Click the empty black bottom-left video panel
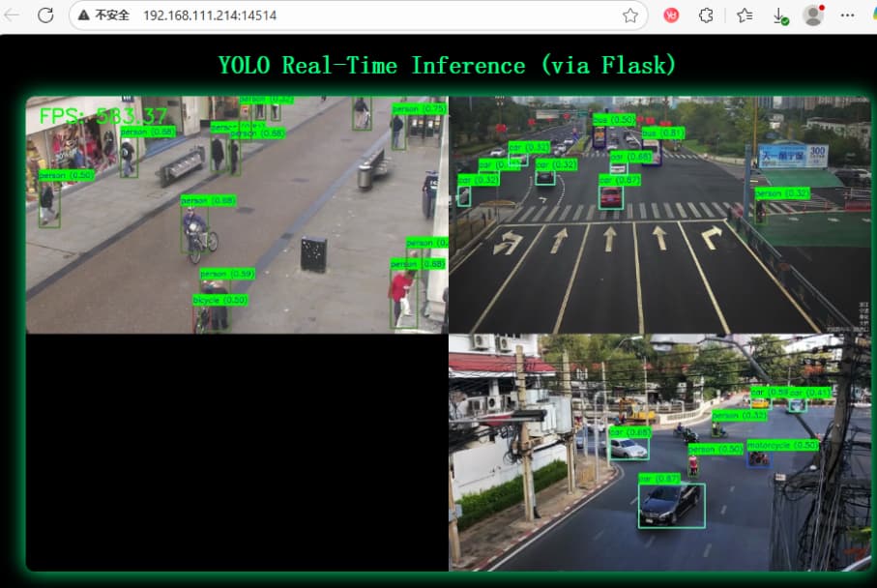The height and width of the screenshot is (588, 877). pos(237,452)
